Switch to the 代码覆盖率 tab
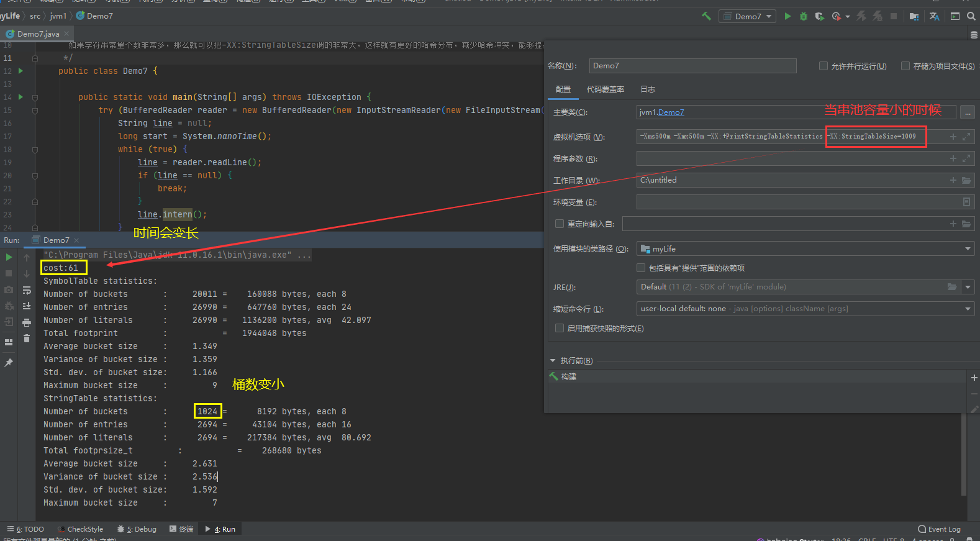 coord(606,89)
